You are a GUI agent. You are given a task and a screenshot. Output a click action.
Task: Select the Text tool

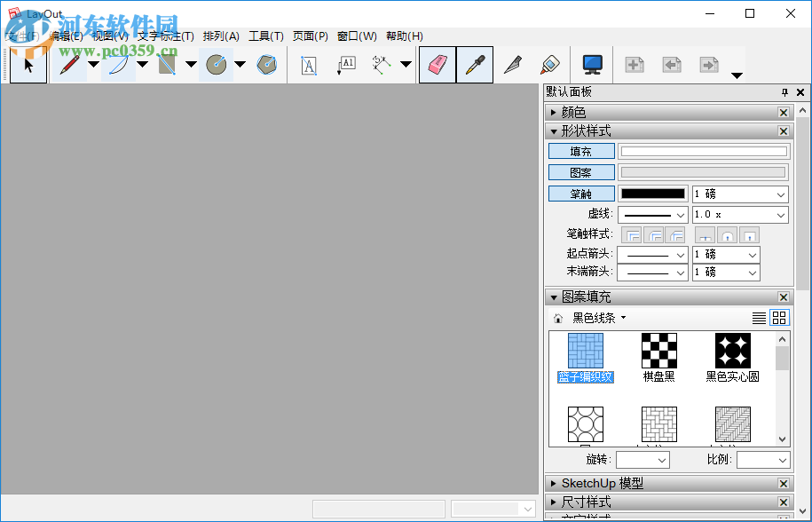coord(307,64)
